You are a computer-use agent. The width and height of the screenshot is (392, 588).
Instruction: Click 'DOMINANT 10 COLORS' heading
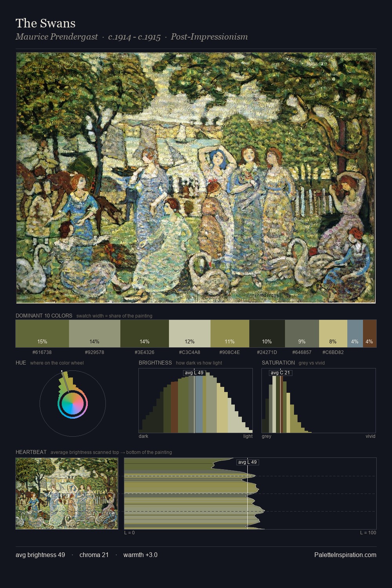point(44,316)
